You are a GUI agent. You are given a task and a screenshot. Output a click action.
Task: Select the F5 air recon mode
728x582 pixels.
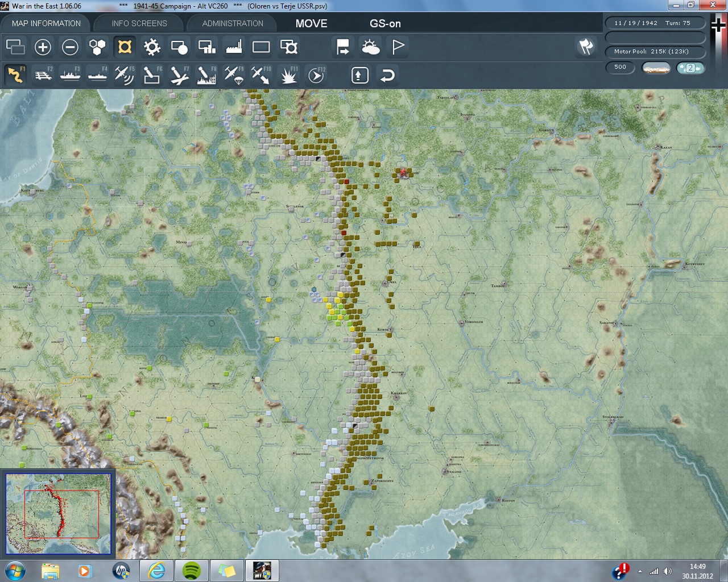[x=124, y=75]
